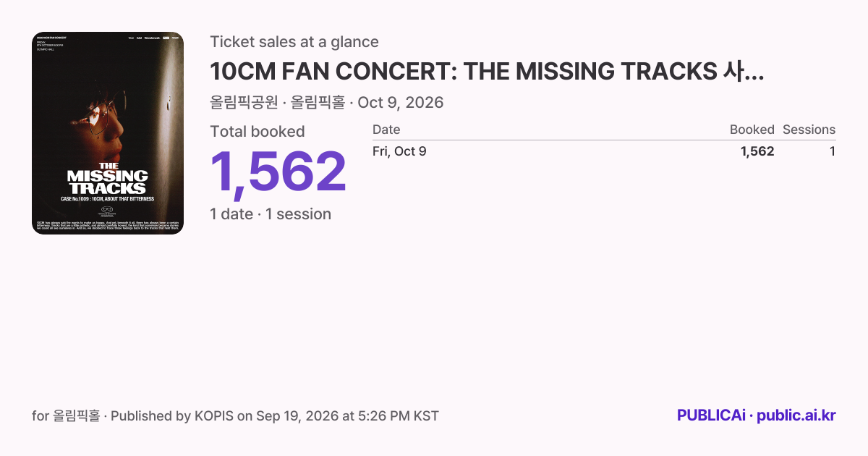Click the session count 1 in table
The width and height of the screenshot is (868, 456).
[x=833, y=151]
